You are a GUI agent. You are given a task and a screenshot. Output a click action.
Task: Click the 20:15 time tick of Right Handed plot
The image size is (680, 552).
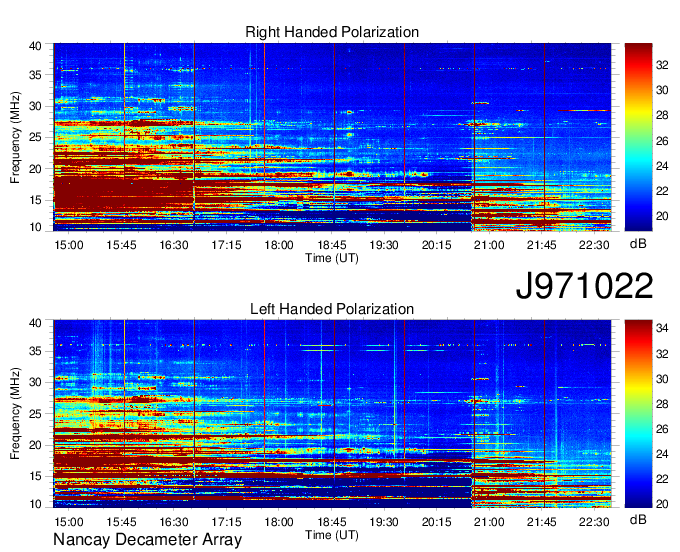[x=437, y=245]
